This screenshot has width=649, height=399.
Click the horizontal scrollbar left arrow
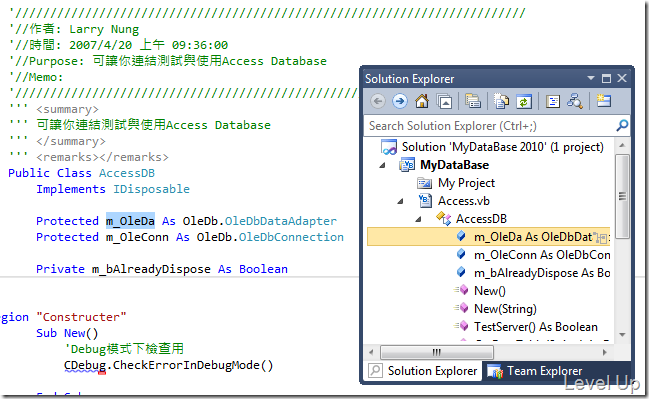[x=371, y=352]
